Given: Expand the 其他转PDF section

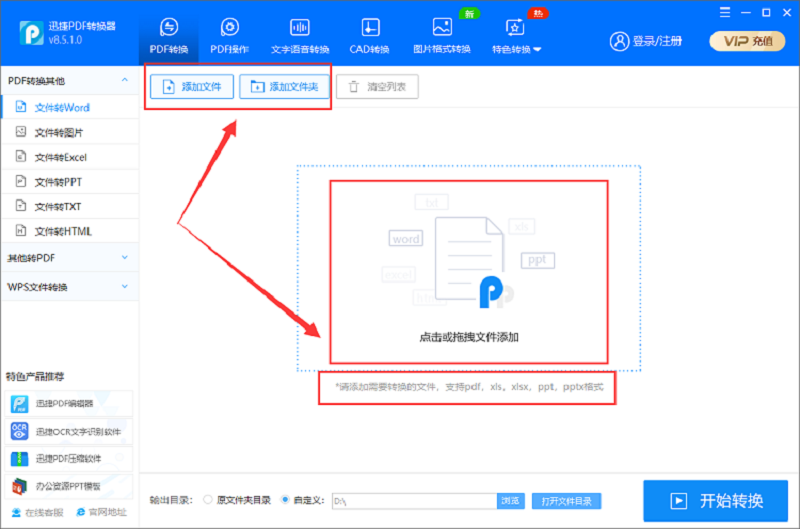Looking at the screenshot, I should click(x=70, y=258).
